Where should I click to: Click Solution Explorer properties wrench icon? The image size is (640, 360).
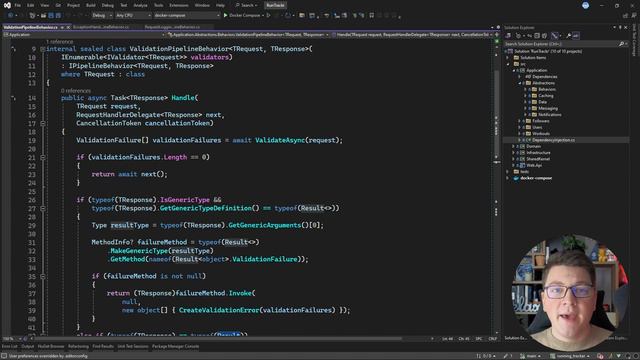(568, 36)
